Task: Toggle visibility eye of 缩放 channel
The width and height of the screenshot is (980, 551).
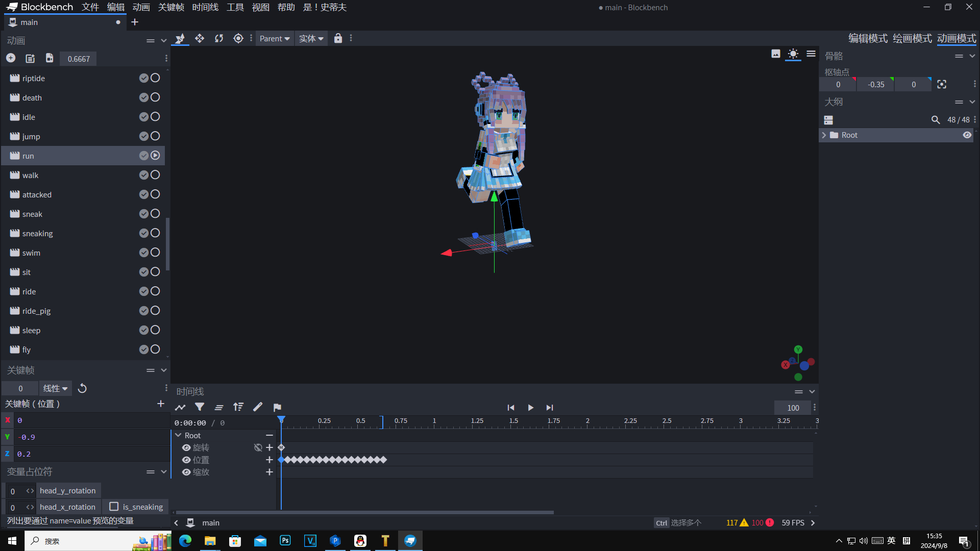Action: [x=186, y=472]
